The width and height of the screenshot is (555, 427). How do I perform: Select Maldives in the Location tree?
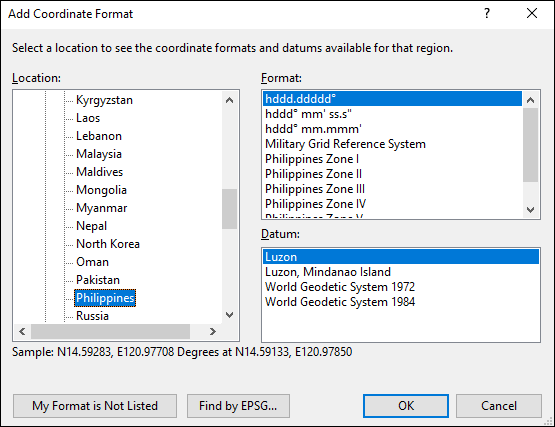click(99, 172)
